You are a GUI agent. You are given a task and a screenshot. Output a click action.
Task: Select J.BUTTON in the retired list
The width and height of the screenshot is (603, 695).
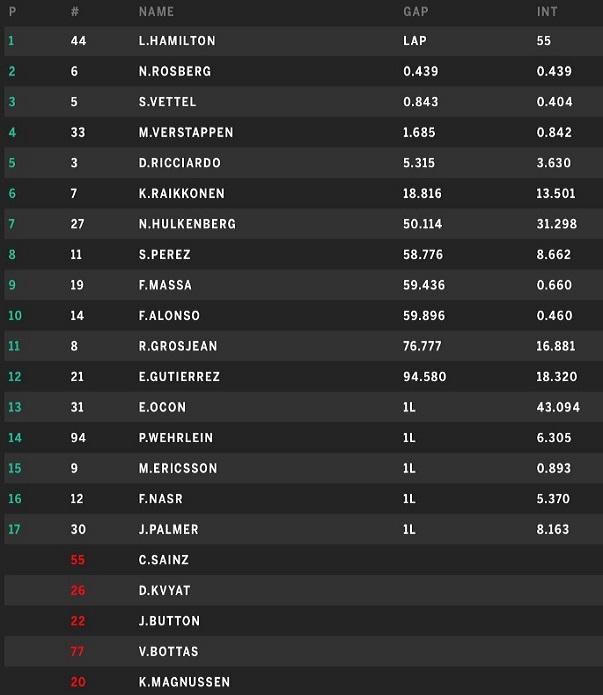[x=169, y=621]
